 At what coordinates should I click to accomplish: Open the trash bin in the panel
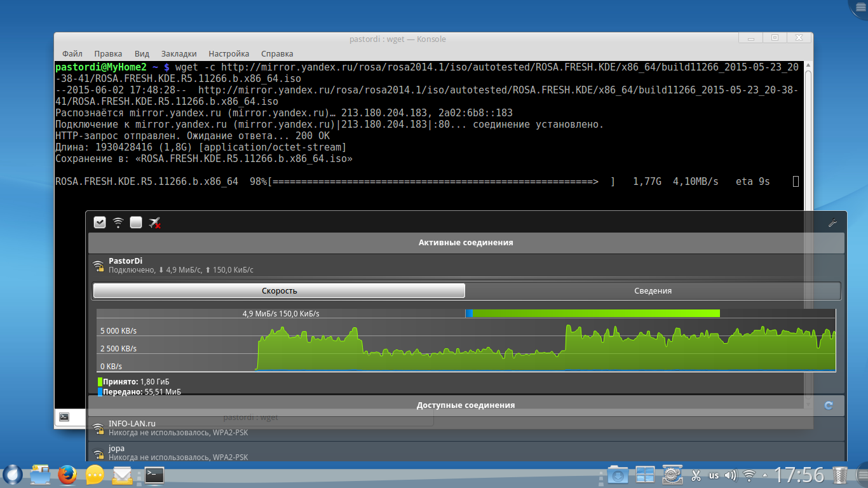840,475
